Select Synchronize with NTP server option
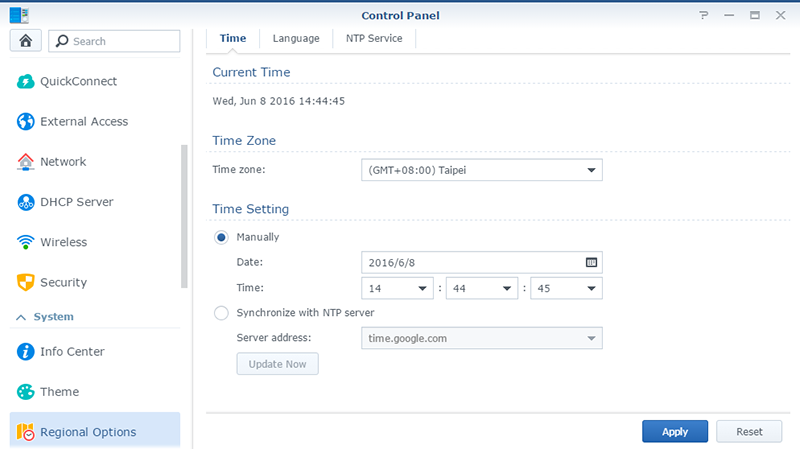This screenshot has width=800, height=449. click(x=222, y=313)
